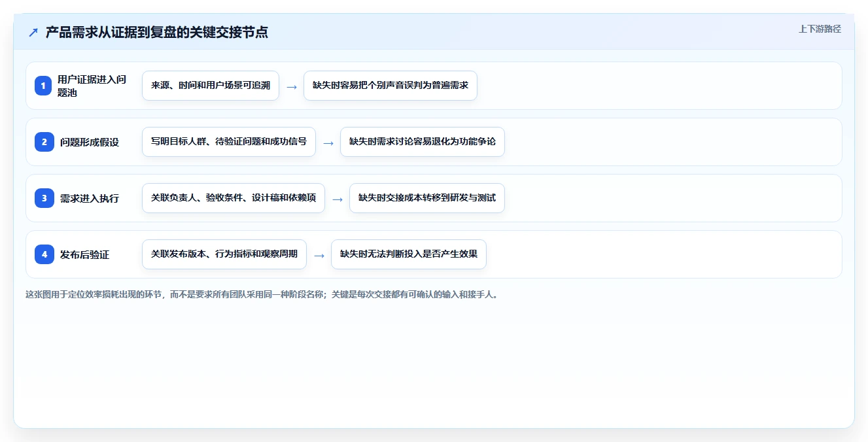Click the arrow icon beside the title
This screenshot has height=442, width=868.
pos(33,33)
